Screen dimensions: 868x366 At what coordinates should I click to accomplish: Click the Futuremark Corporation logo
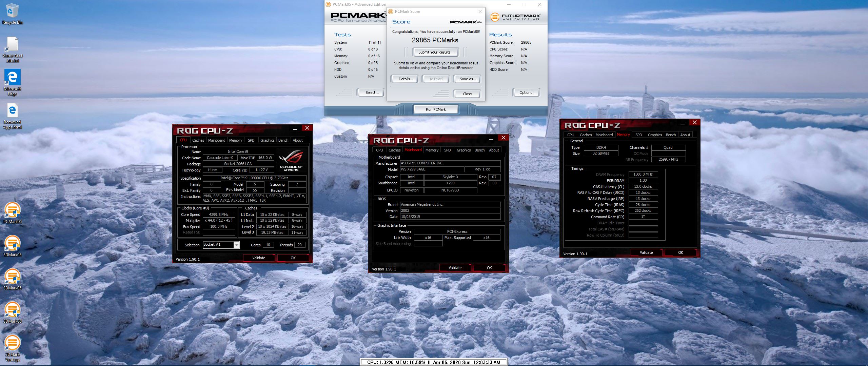click(x=515, y=17)
